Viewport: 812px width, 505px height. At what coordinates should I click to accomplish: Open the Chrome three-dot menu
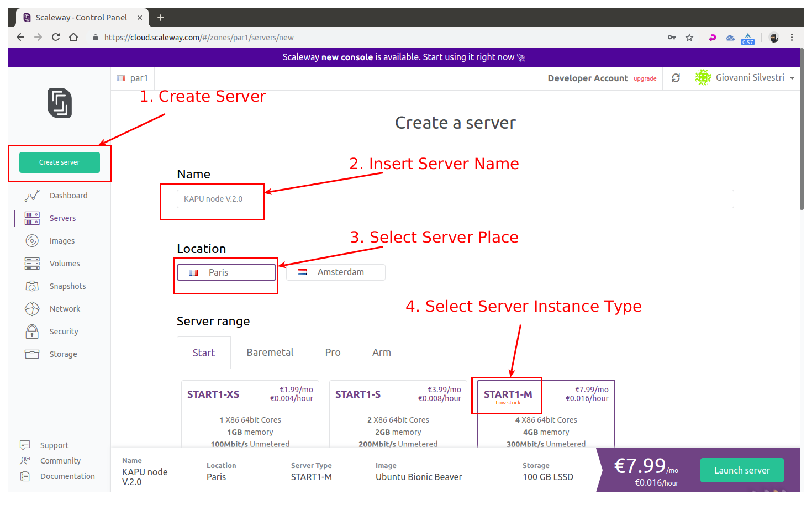792,38
